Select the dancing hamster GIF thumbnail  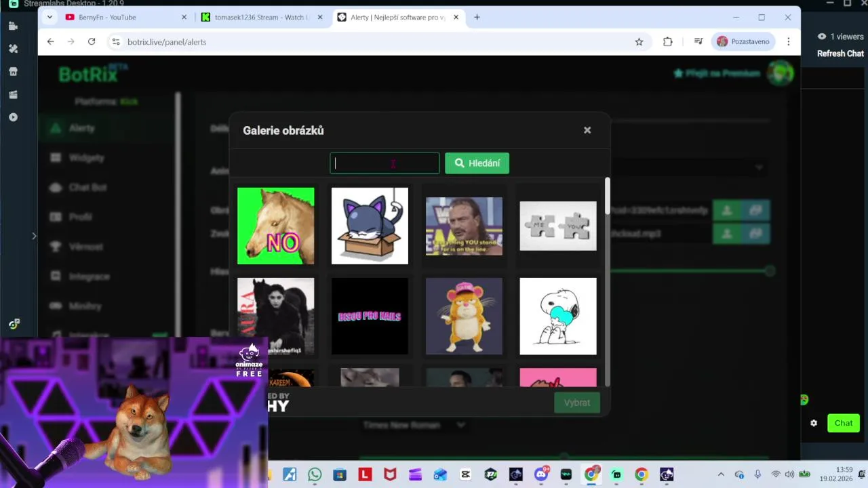[x=464, y=316]
